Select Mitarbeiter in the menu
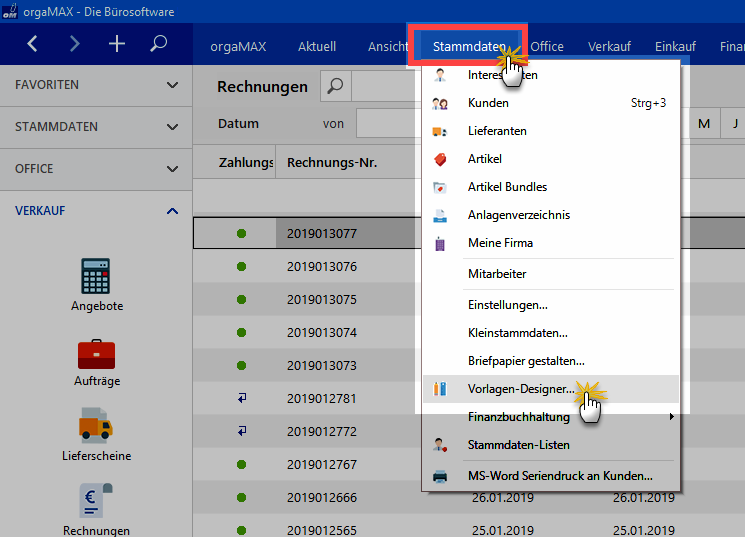 (551, 274)
